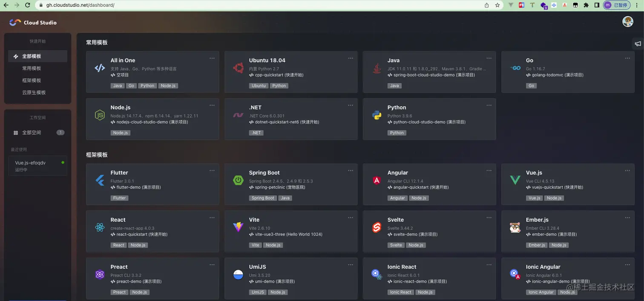Click the Go template logo
This screenshot has width=644, height=301.
pos(515,68)
